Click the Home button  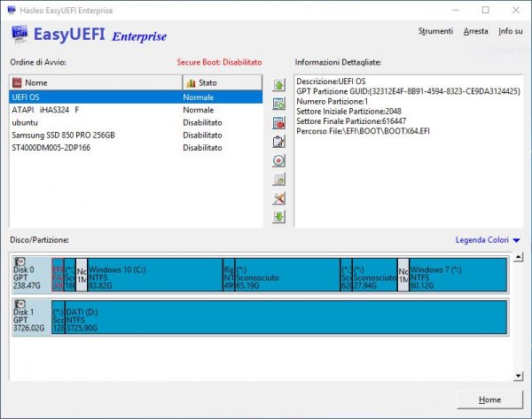click(x=490, y=400)
